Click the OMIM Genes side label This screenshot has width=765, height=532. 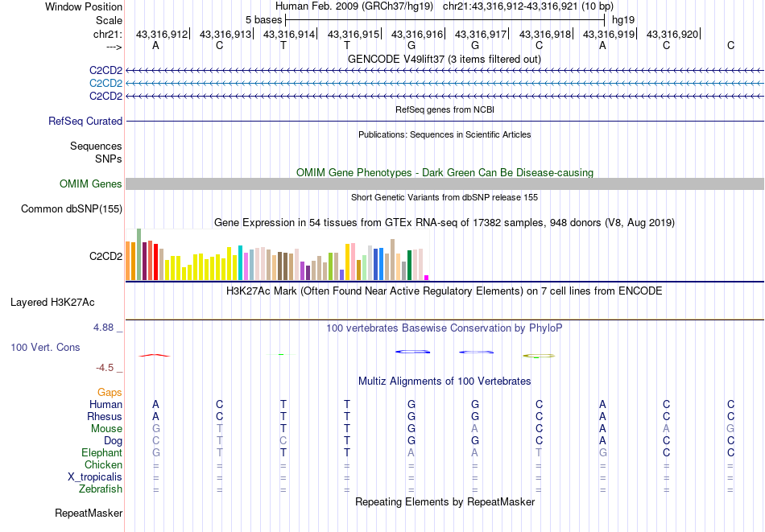tap(91, 184)
